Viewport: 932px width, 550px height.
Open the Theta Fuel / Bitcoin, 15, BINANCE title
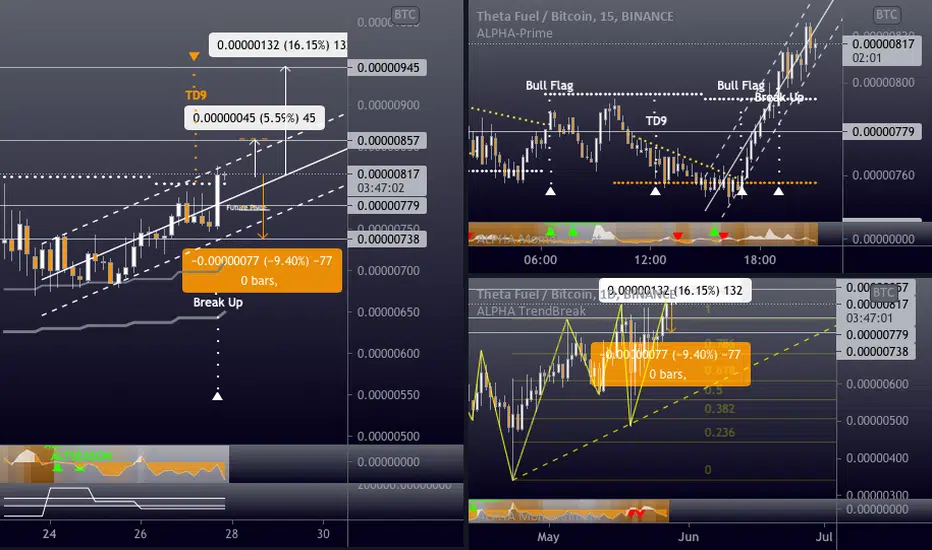[575, 17]
